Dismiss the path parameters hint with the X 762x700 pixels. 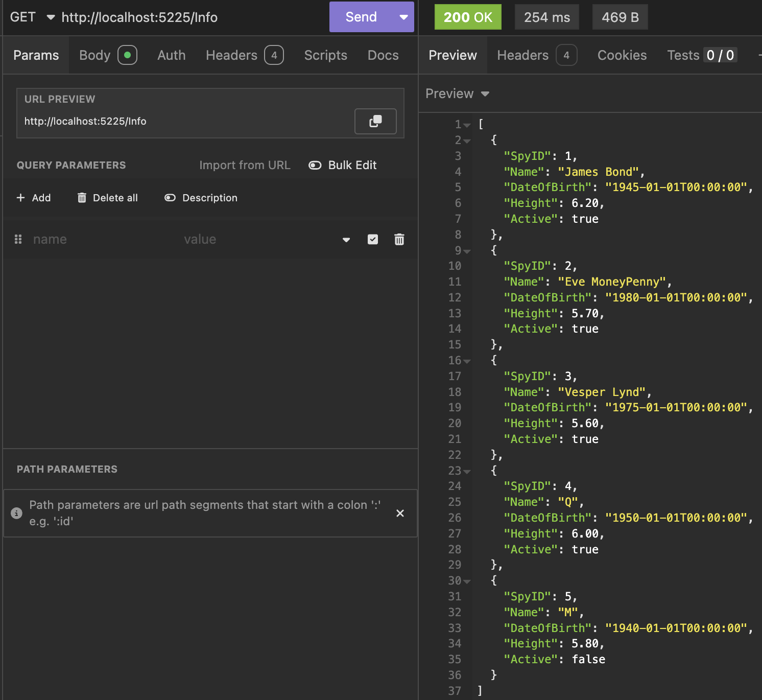click(400, 513)
